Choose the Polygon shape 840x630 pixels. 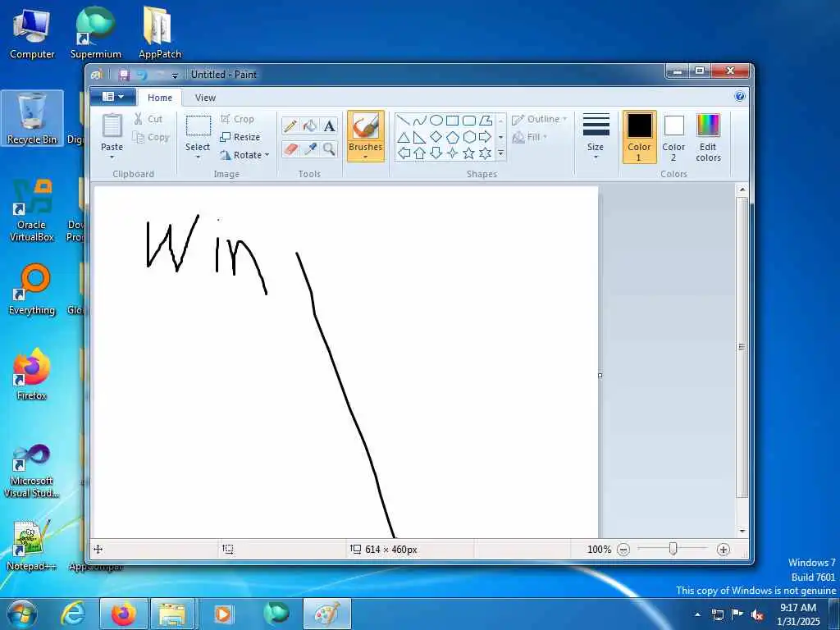click(486, 121)
